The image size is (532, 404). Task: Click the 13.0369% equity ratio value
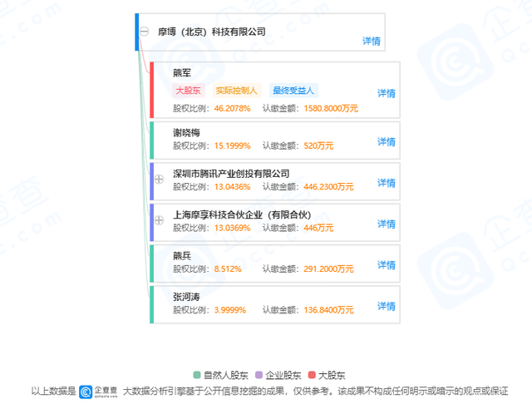233,228
